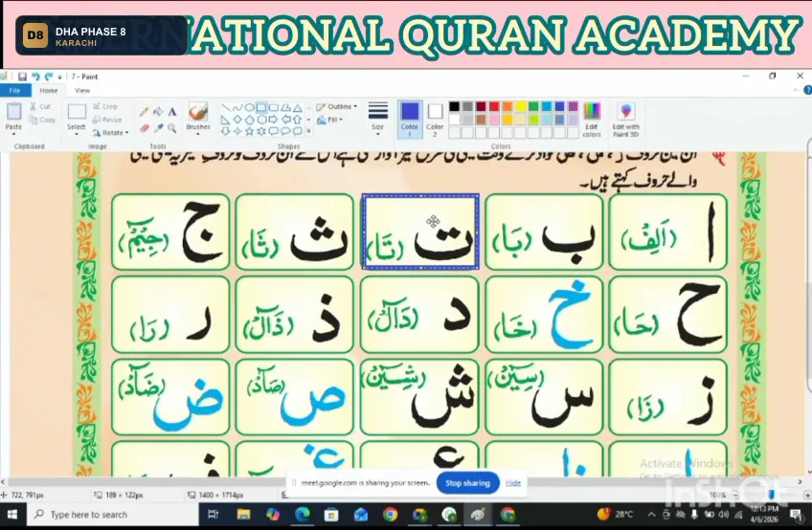
Task: Choose the Rectangle shape
Action: (x=261, y=108)
